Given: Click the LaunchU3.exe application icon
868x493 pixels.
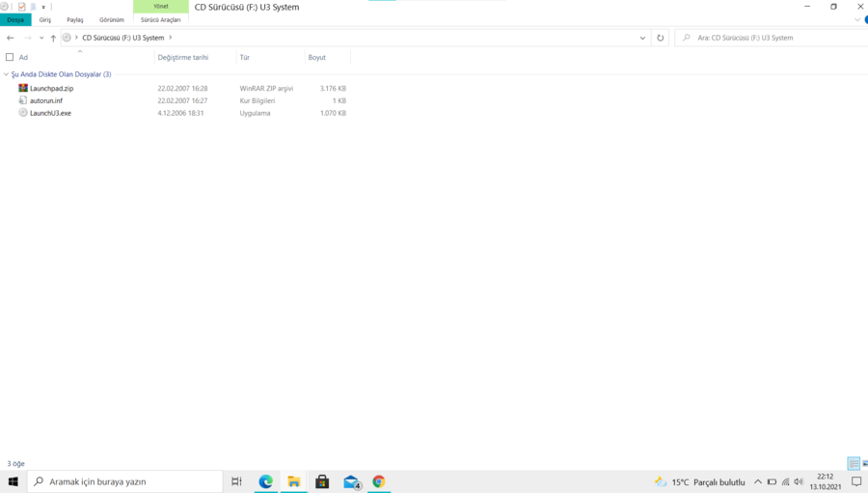Looking at the screenshot, I should click(x=23, y=113).
